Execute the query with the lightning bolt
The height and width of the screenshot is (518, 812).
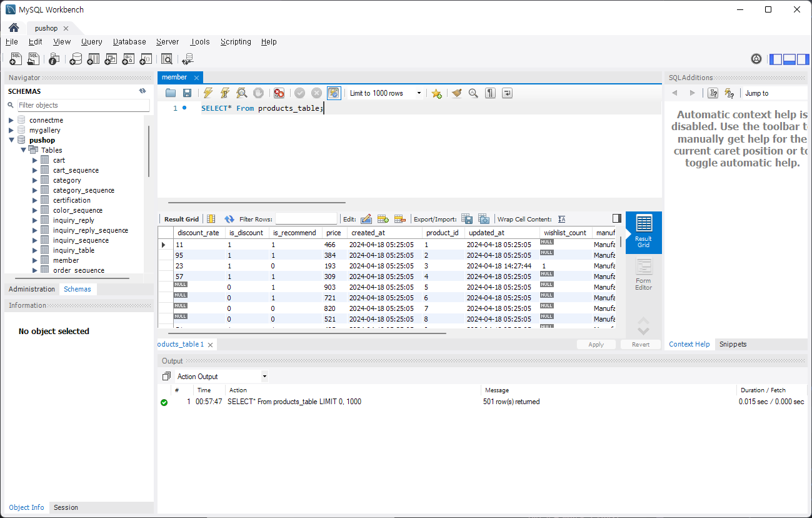tap(208, 93)
